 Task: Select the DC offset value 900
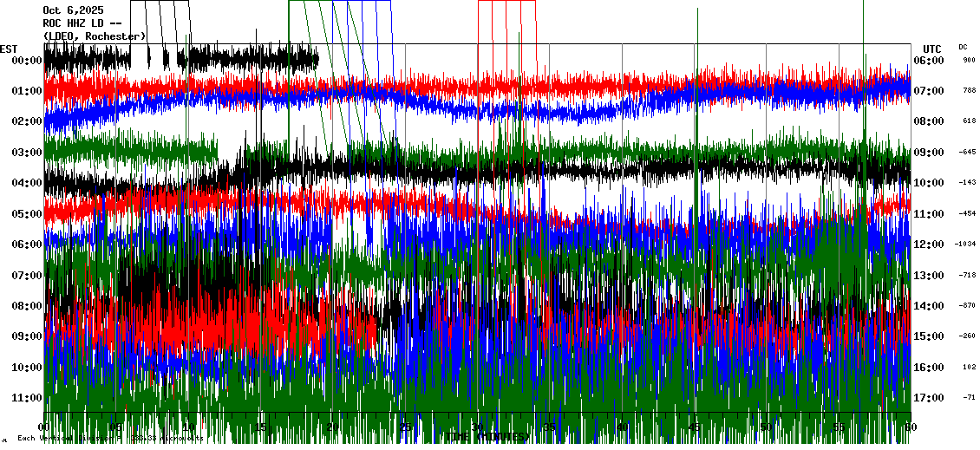969,61
